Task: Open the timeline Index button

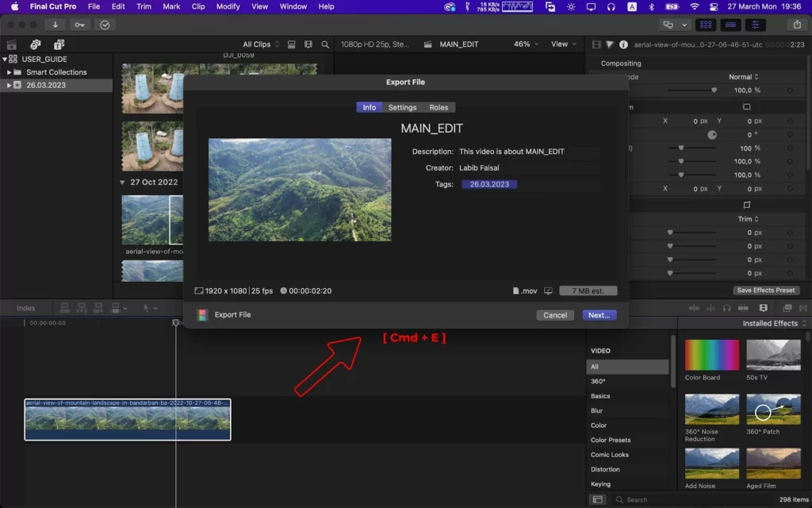Action: 26,309
